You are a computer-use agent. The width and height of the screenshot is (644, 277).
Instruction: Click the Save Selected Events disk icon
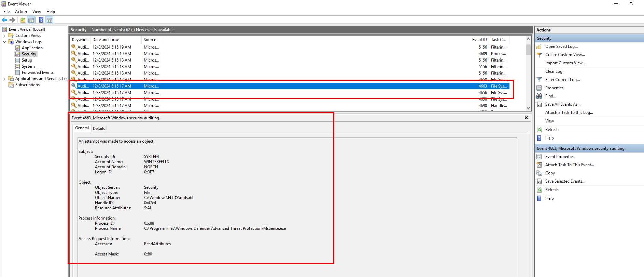click(x=539, y=181)
